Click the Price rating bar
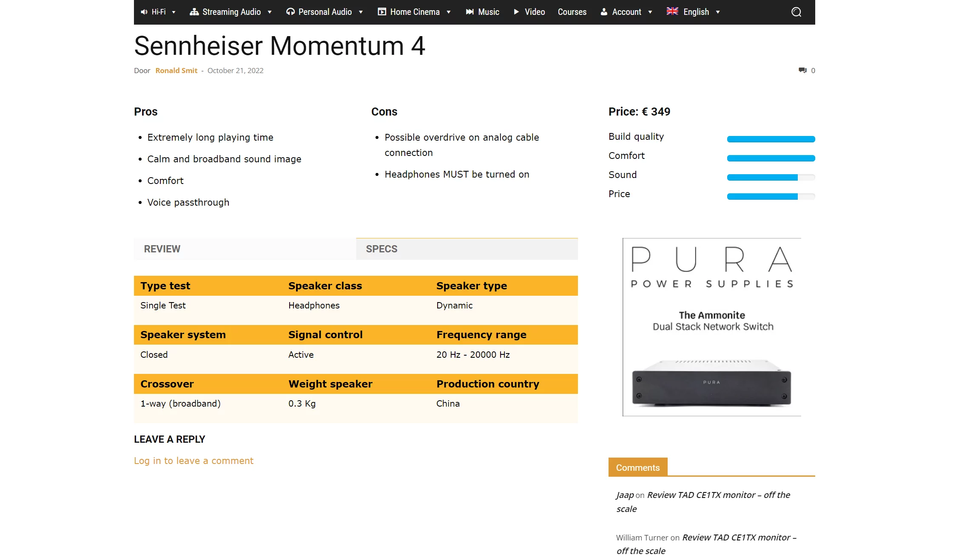This screenshot has height=560, width=953. [771, 196]
